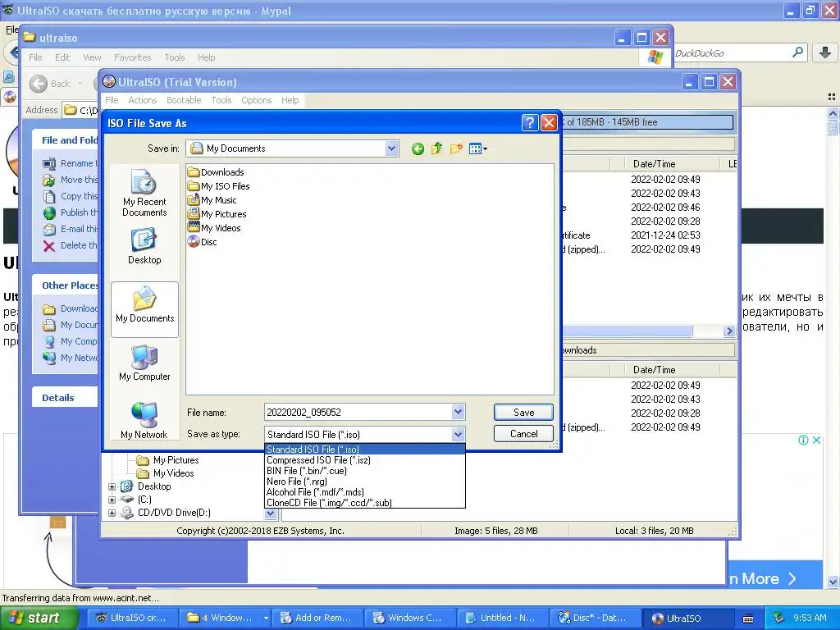Select the Downloads folder in file list
Image resolution: width=840 pixels, height=630 pixels.
[216, 172]
